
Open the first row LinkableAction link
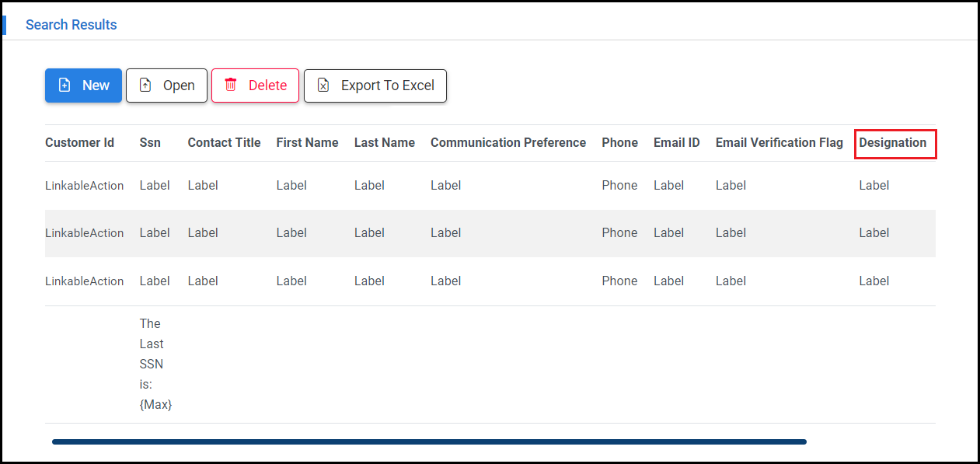(84, 186)
